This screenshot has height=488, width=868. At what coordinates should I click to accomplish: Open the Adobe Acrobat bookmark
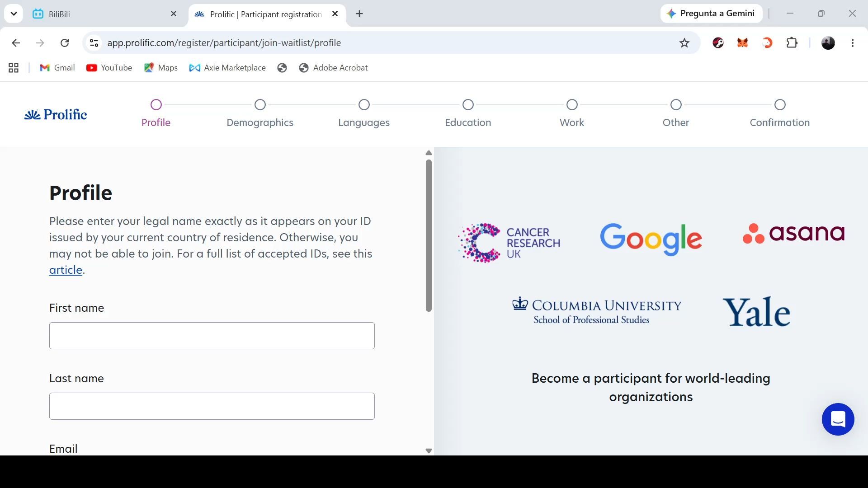[334, 68]
